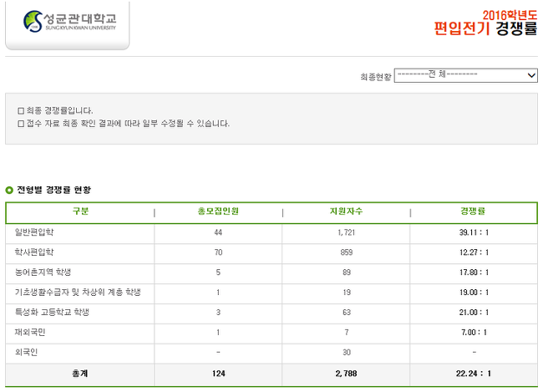Select the 총계 total row label

[x=80, y=374]
